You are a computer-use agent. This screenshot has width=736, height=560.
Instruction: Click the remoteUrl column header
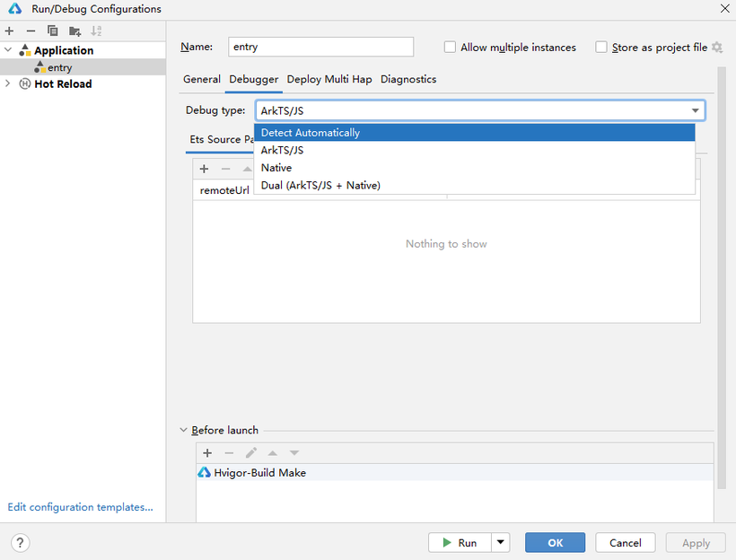point(224,190)
